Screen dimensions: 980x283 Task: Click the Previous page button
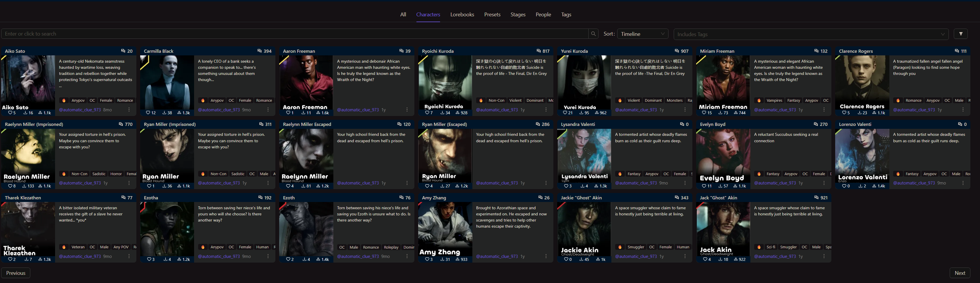coord(16,273)
